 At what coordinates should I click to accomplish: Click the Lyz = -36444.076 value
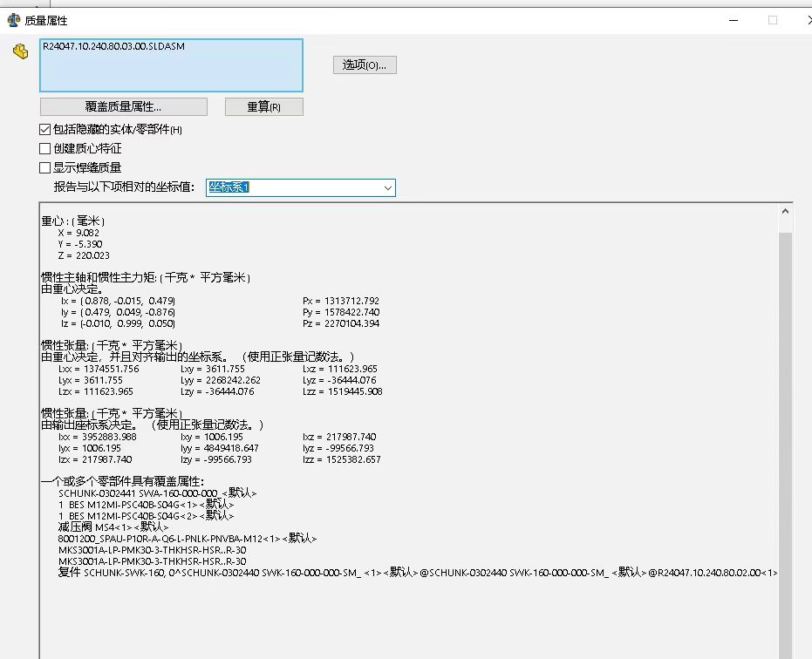(x=339, y=380)
